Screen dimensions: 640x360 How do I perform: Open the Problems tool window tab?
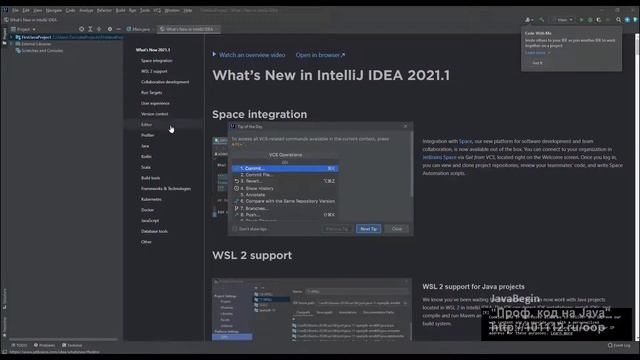click(44, 345)
